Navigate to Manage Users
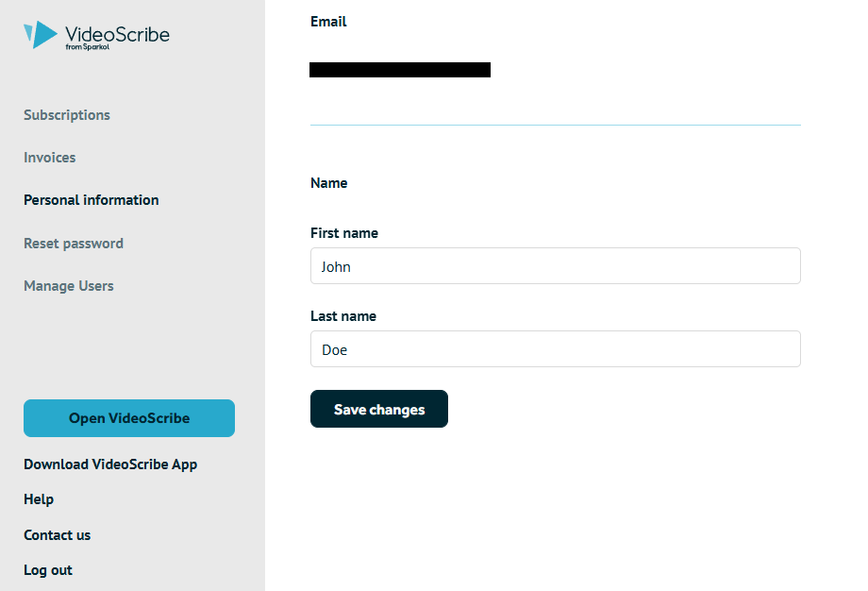Viewport: 868px width, 591px height. tap(69, 286)
